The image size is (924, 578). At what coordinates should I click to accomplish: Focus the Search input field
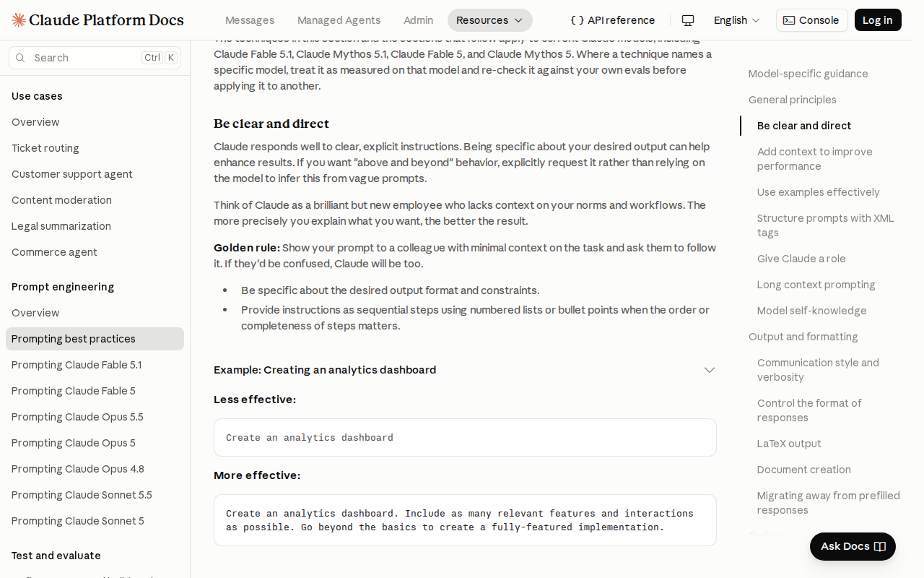[x=95, y=58]
